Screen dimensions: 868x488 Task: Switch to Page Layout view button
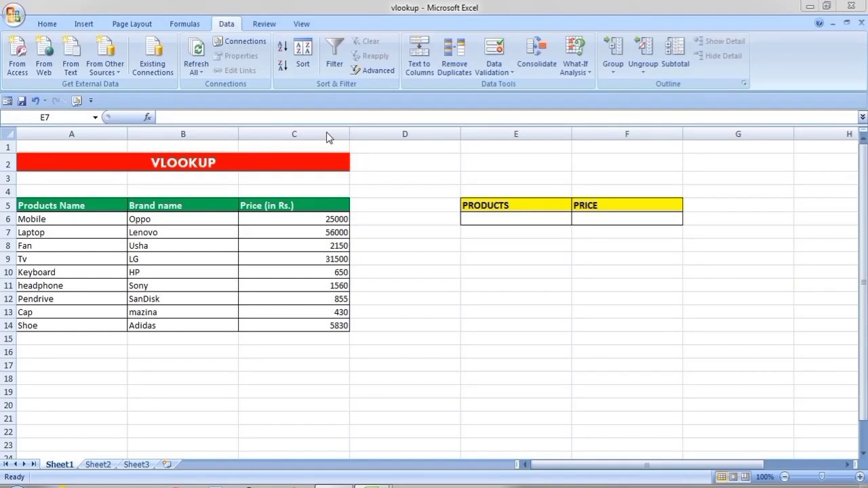(733, 477)
